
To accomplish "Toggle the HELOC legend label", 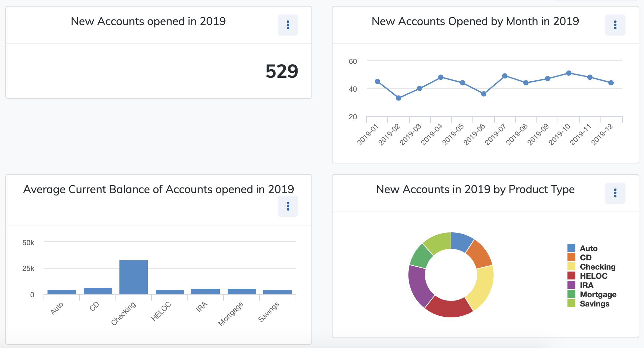I will (594, 276).
